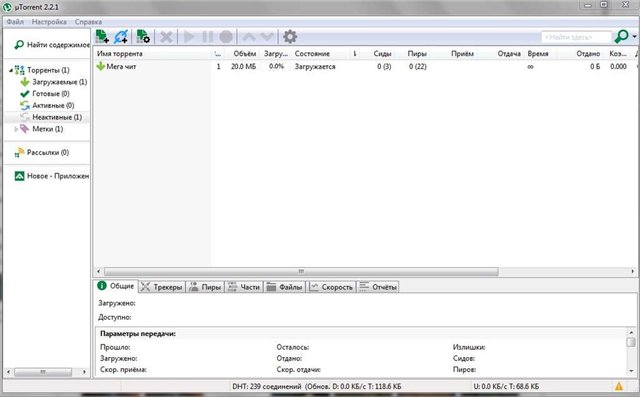The height and width of the screenshot is (397, 640).
Task: Click DHT: 239 соединений status text
Action: 267,386
